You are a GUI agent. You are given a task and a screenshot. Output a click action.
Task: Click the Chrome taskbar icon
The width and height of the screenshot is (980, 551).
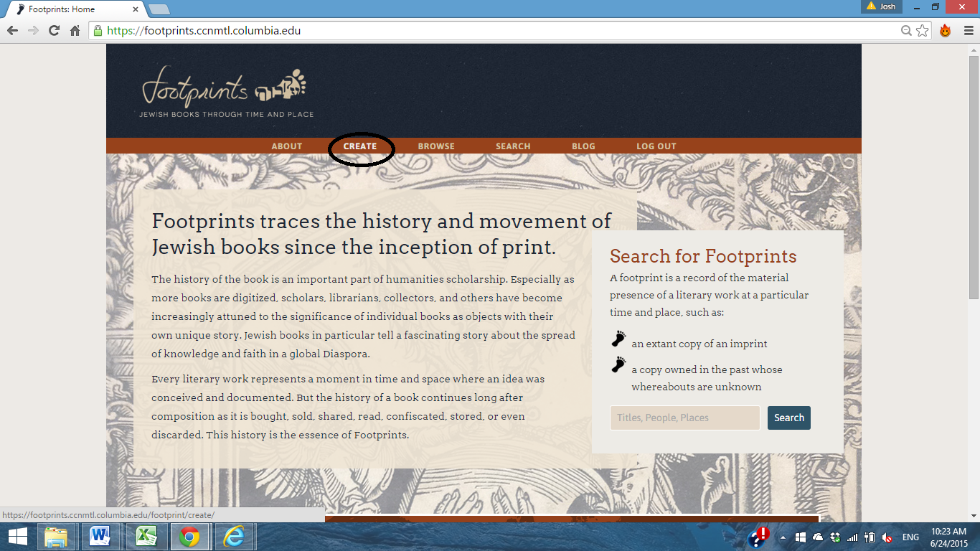pos(189,537)
